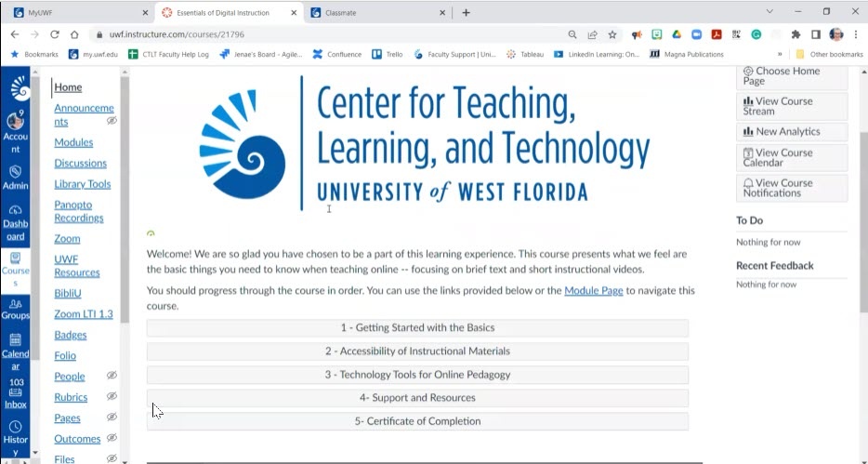Image resolution: width=868 pixels, height=464 pixels.
Task: Go to the Canvas Dashboard
Action: tap(15, 222)
